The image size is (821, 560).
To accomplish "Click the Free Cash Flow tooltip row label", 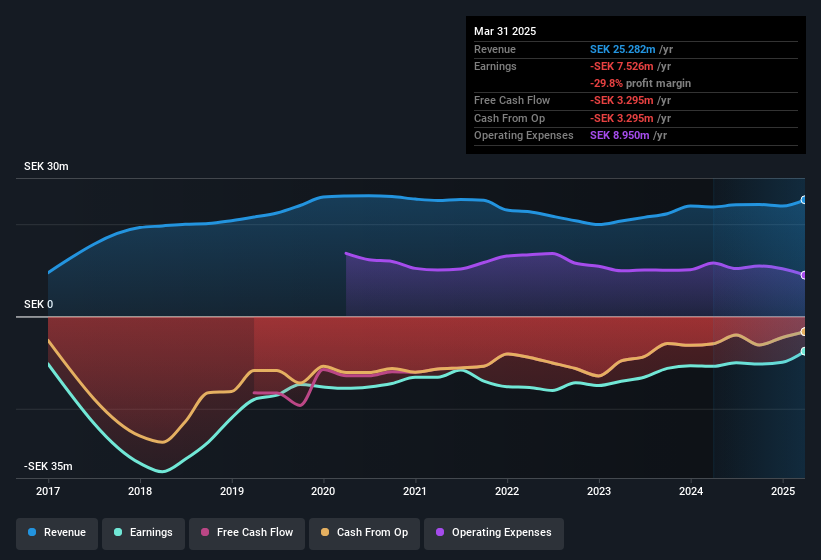I will (x=512, y=100).
